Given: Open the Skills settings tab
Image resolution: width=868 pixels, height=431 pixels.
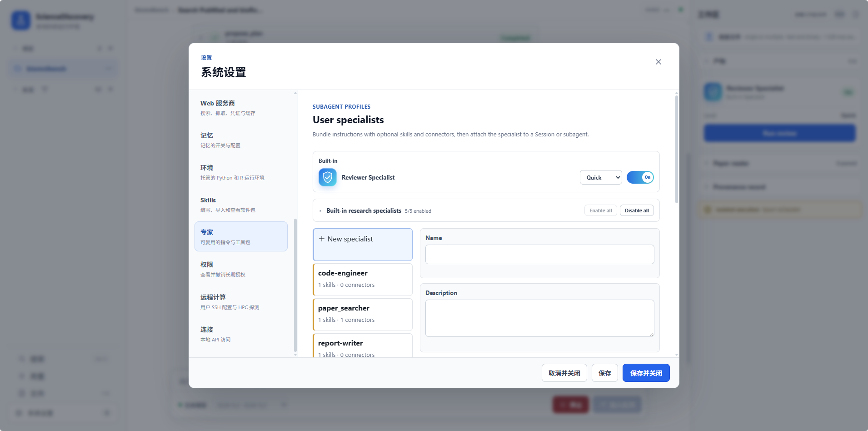Looking at the screenshot, I should [241, 205].
